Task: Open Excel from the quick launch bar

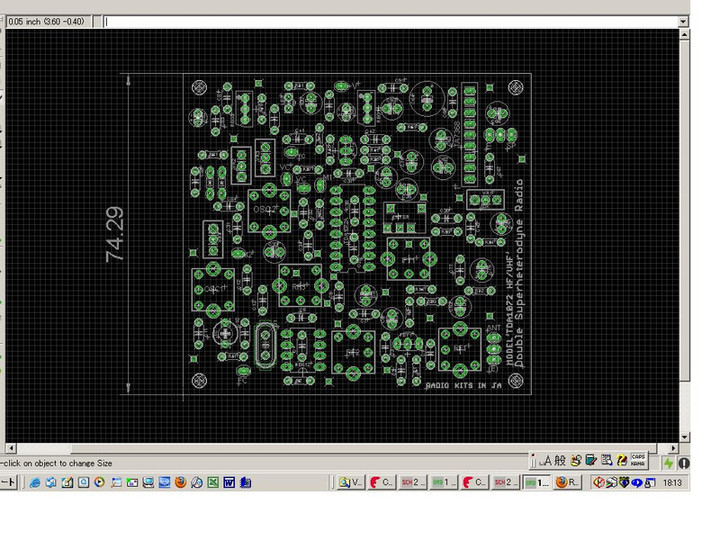Action: tap(213, 482)
